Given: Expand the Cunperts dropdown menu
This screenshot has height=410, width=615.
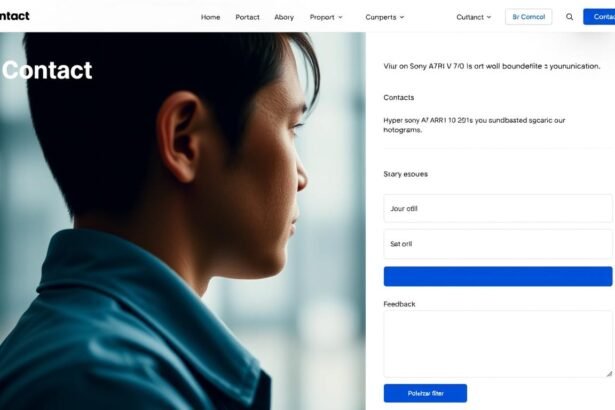Looking at the screenshot, I should coord(385,17).
